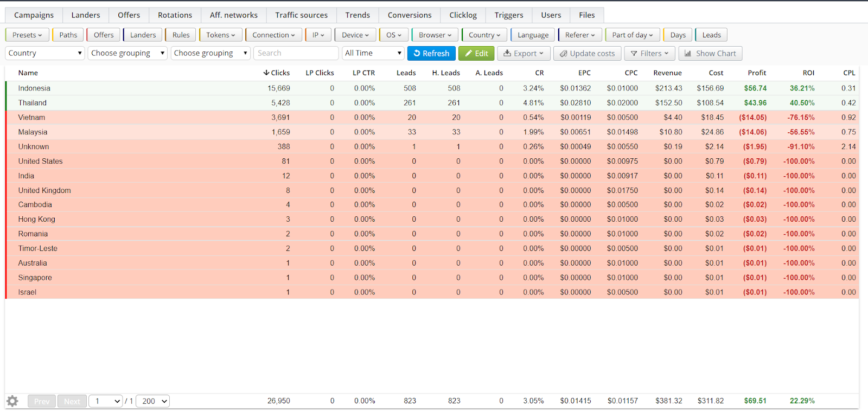Image resolution: width=868 pixels, height=412 pixels.
Task: Open the Users tab
Action: pos(551,15)
